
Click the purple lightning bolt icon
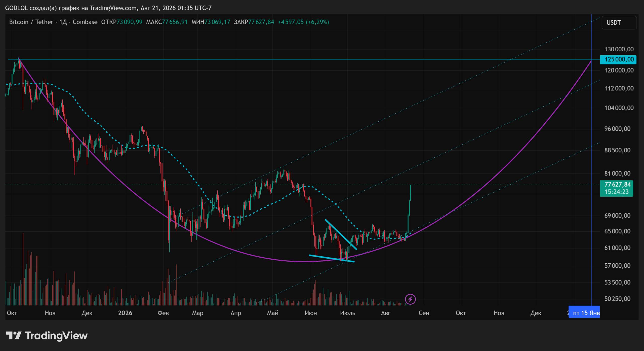[410, 299]
